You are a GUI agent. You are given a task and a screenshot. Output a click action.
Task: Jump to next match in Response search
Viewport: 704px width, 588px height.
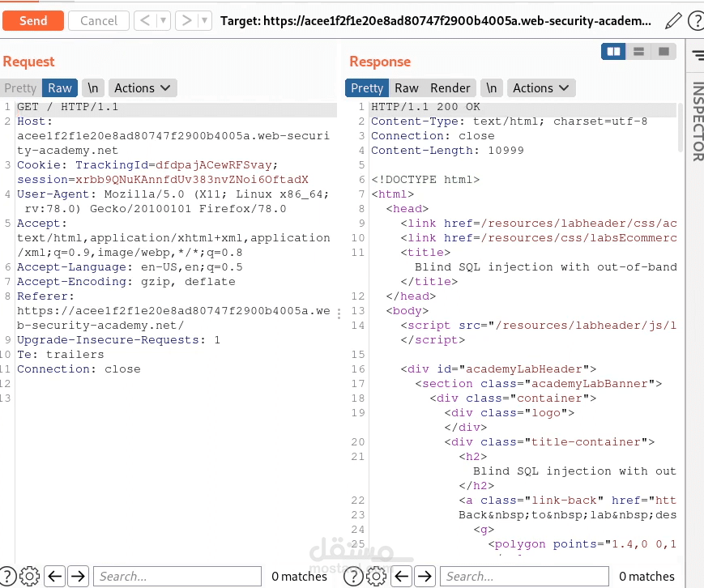click(x=425, y=577)
